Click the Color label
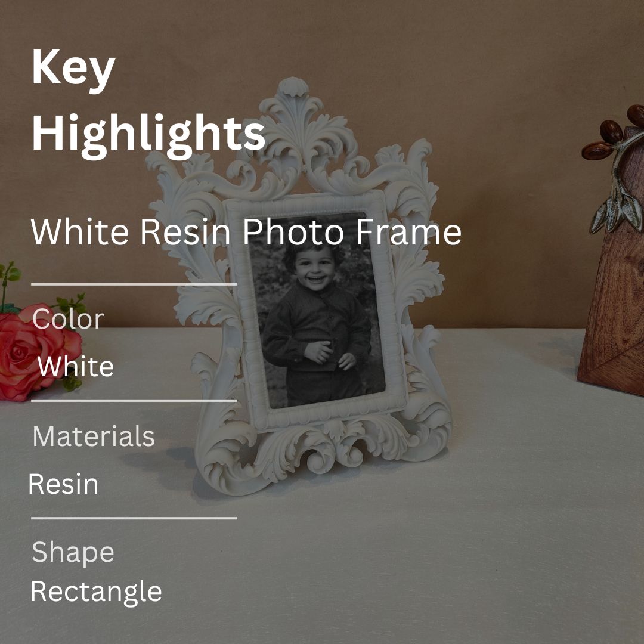The image size is (644, 644). point(68,318)
